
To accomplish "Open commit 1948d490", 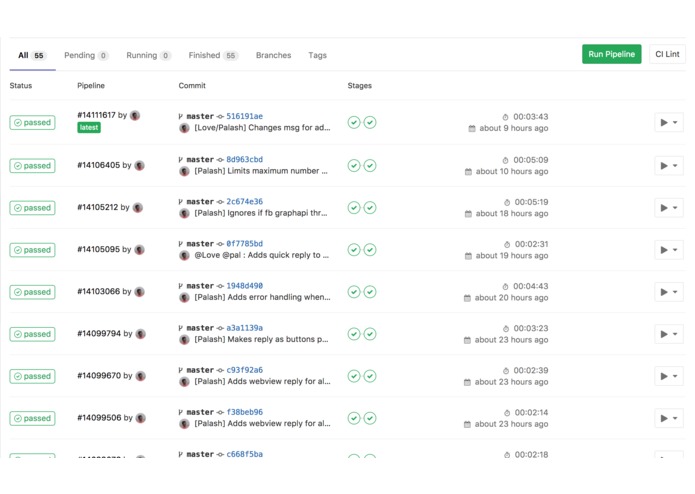I will coord(245,286).
